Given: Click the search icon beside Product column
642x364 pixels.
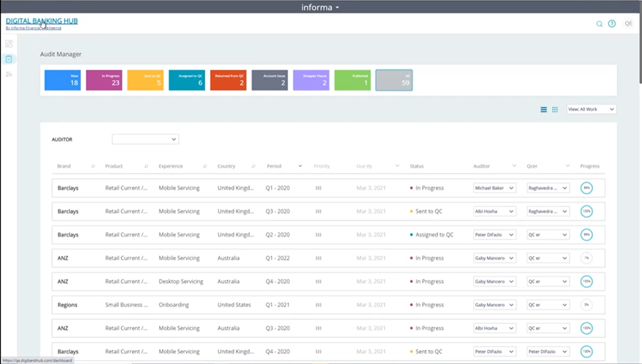Looking at the screenshot, I should 146,166.
